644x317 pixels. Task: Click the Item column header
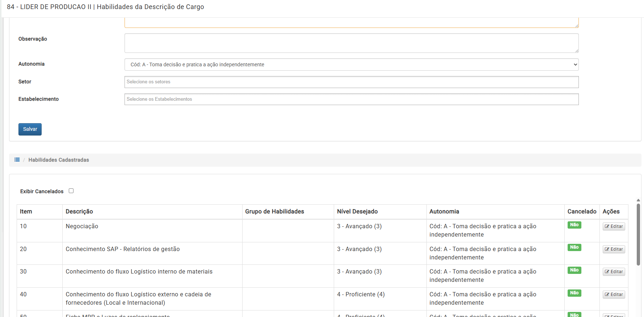pos(26,212)
